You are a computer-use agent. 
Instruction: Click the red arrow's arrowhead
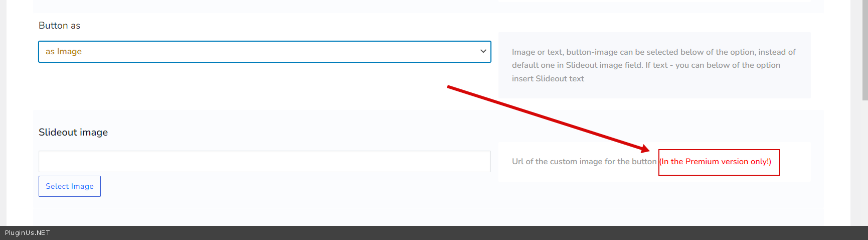646,149
